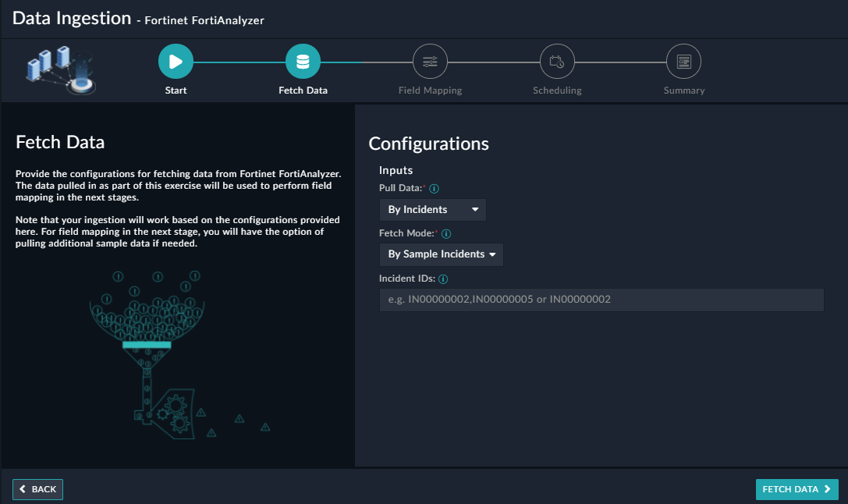The image size is (848, 504).
Task: Click the Incident IDs input field
Action: pos(601,300)
